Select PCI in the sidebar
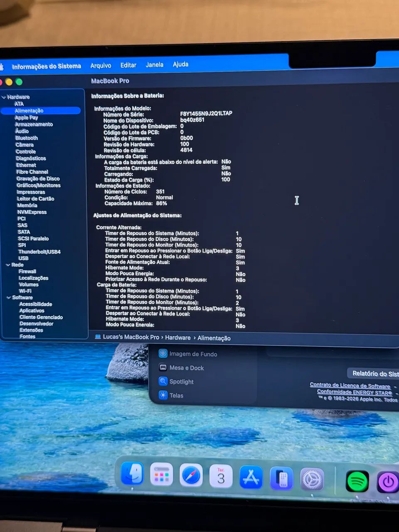This screenshot has width=399, height=532. (x=22, y=219)
